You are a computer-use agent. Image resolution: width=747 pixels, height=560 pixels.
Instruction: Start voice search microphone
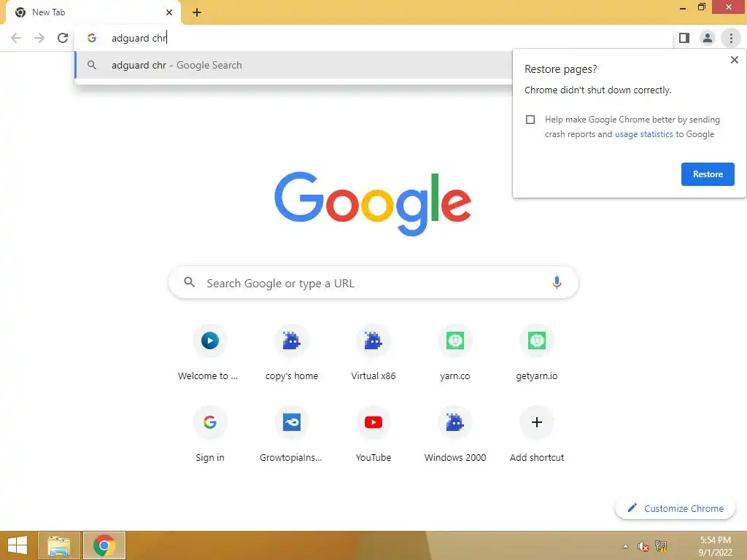[x=557, y=283]
